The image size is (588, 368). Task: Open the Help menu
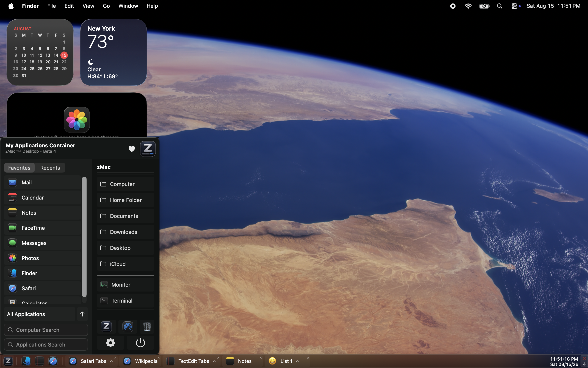(152, 6)
